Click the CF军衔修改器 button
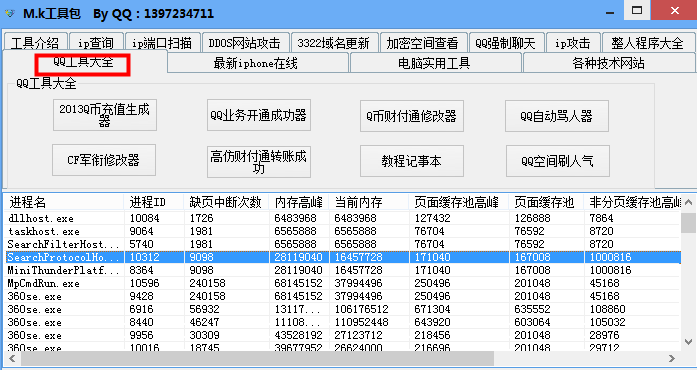 (104, 160)
